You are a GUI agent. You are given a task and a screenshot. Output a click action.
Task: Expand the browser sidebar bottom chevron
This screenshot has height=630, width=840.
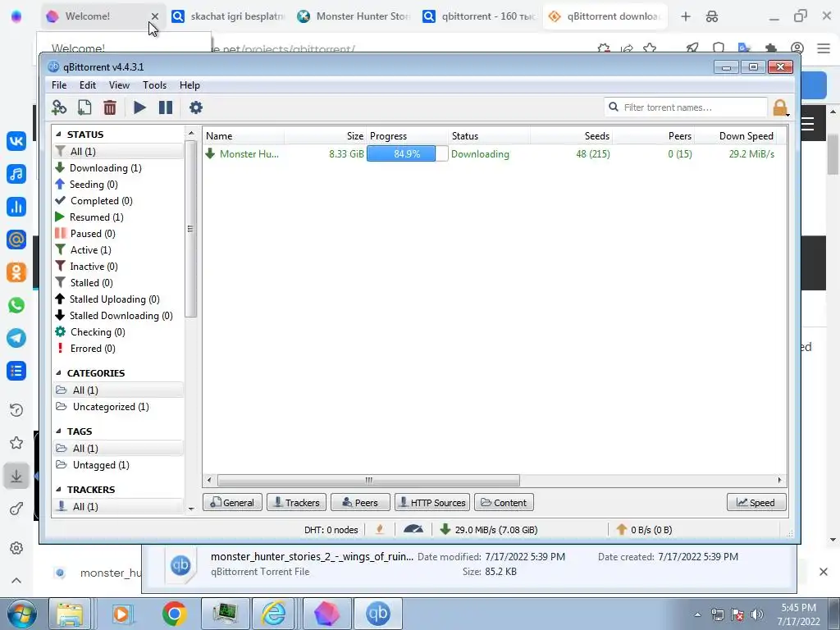[16, 580]
